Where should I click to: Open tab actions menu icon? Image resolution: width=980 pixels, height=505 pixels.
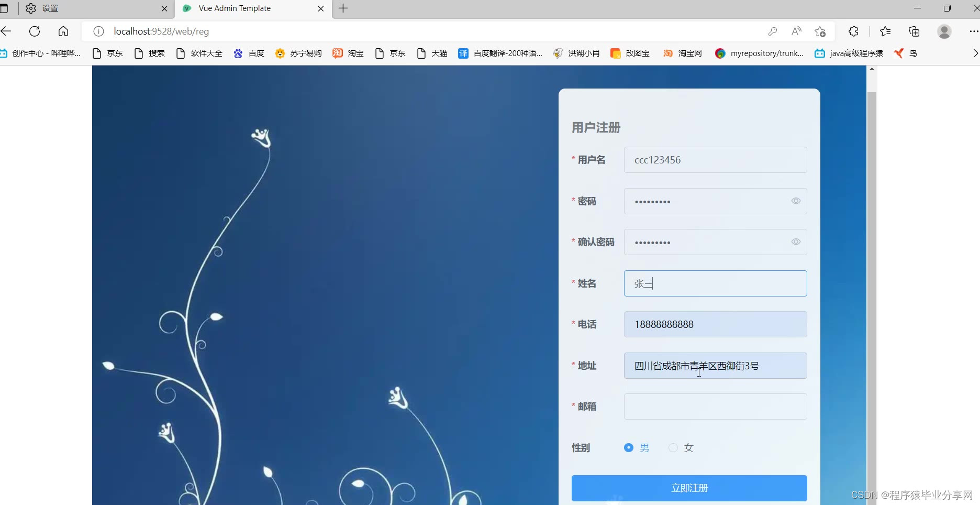(x=4, y=8)
